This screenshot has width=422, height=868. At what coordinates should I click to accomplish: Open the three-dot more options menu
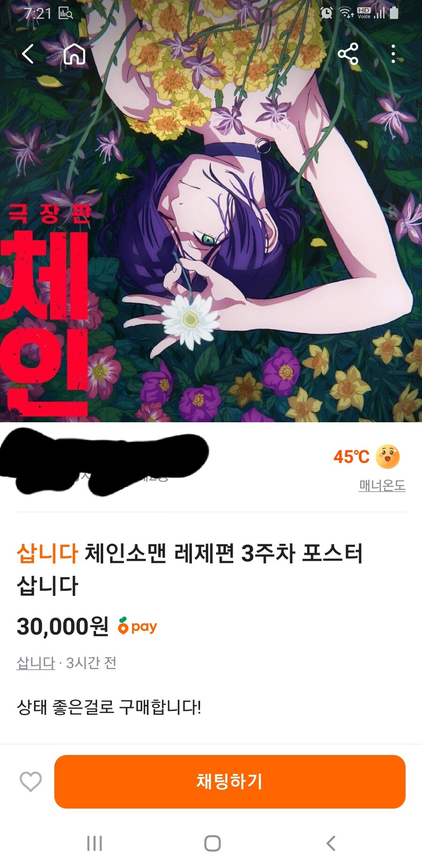tap(393, 54)
